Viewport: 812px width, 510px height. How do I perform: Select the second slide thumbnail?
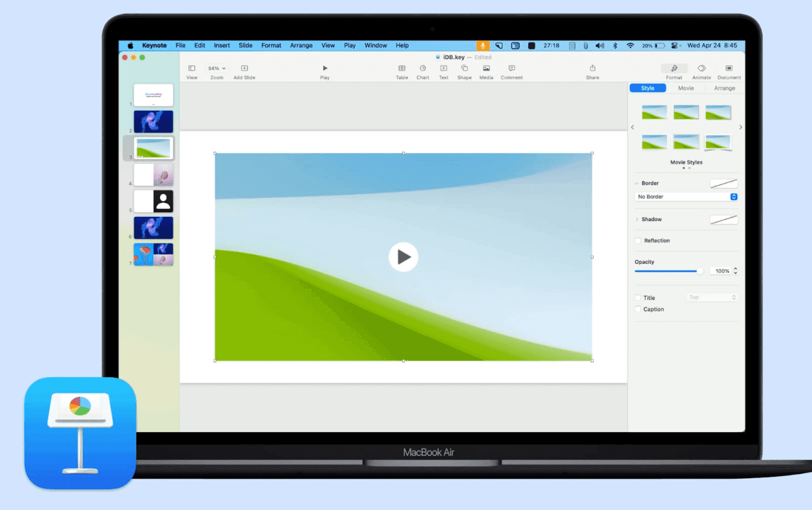coord(153,121)
